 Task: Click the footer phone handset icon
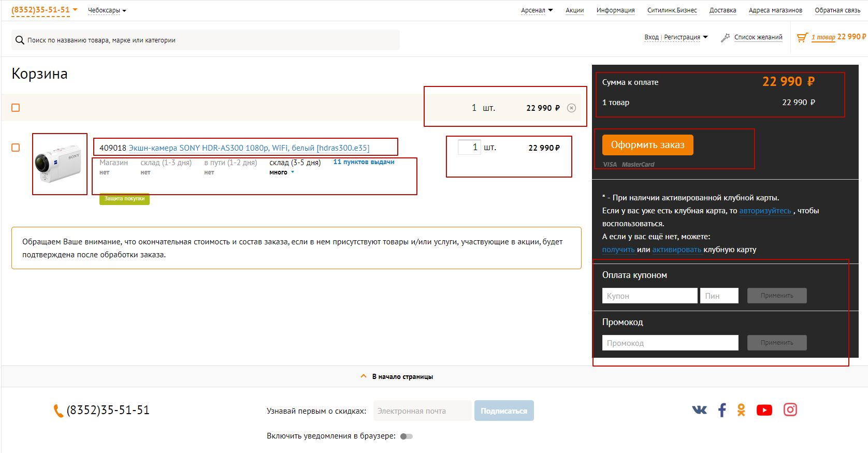click(x=59, y=411)
